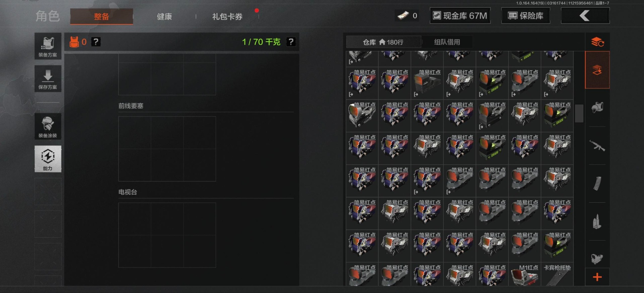Click the warehouse sort stack icon
Screen dimensions: 644x293
597,42
